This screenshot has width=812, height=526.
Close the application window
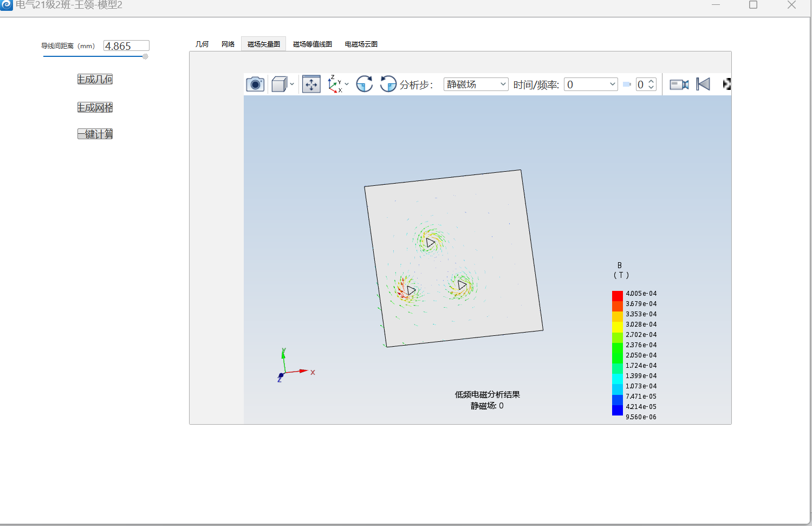pos(791,5)
